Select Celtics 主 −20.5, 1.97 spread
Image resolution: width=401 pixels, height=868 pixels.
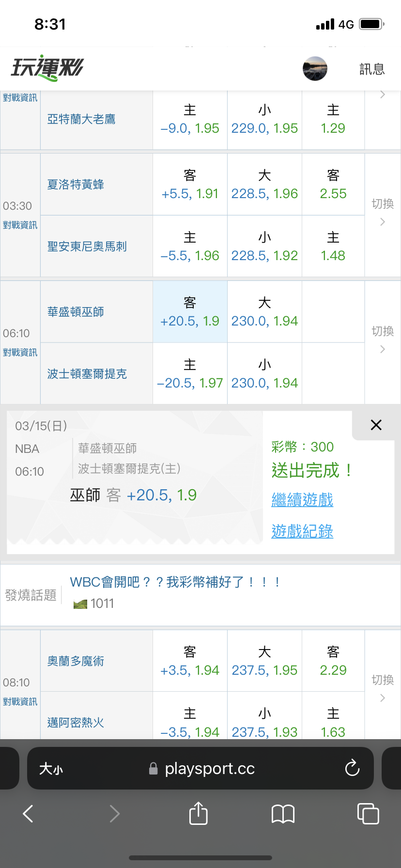point(190,374)
